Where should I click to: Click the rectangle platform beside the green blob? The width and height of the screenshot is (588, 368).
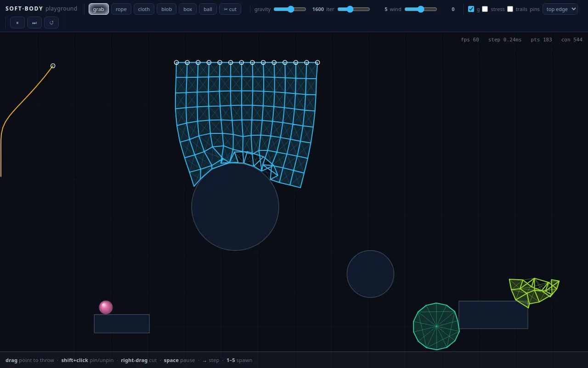[x=493, y=315]
